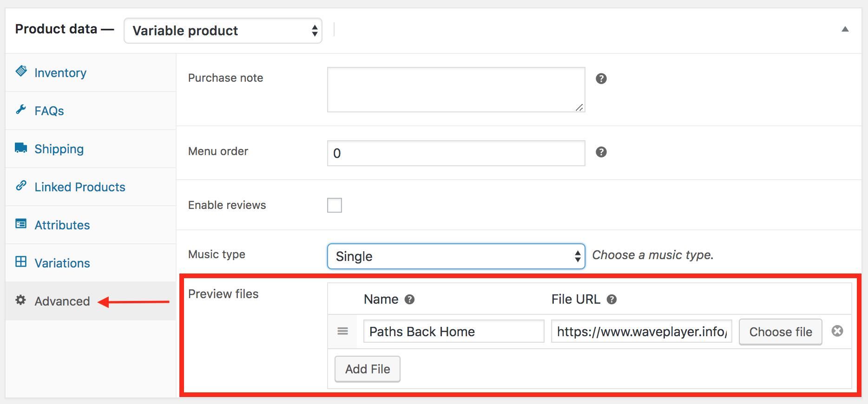868x404 pixels.
Task: Select the Attributes tab
Action: [62, 225]
